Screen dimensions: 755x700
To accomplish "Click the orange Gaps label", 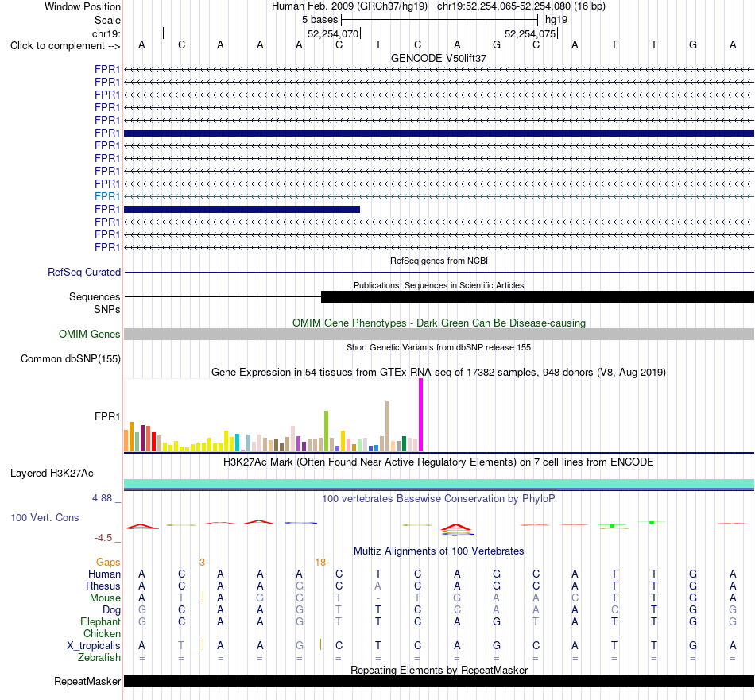I will 108,563.
